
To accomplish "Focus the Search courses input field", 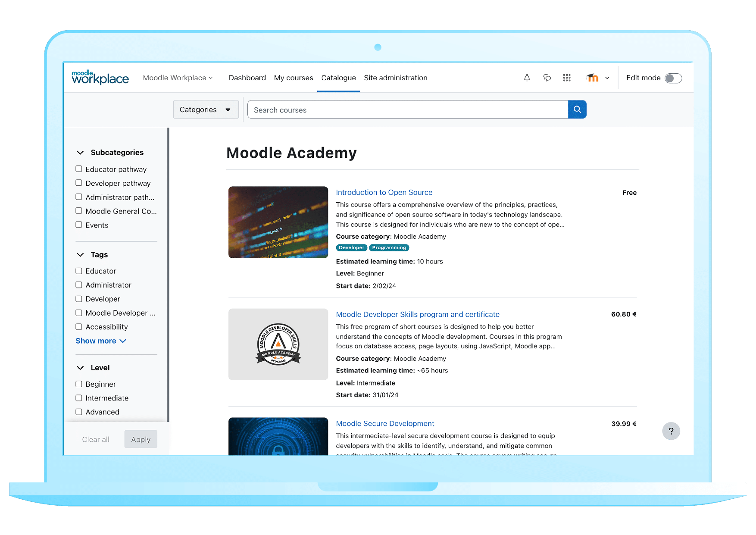I will pos(408,110).
